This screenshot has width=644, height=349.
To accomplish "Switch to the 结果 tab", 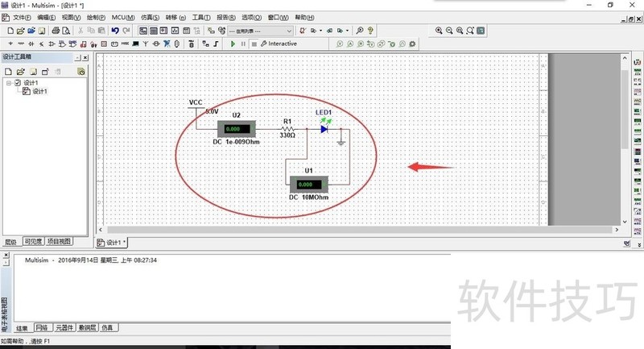I will [x=22, y=328].
